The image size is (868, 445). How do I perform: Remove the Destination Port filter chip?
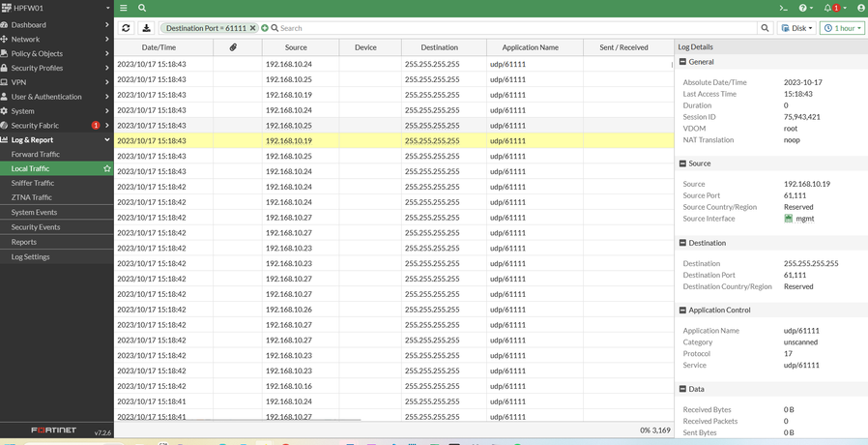253,28
